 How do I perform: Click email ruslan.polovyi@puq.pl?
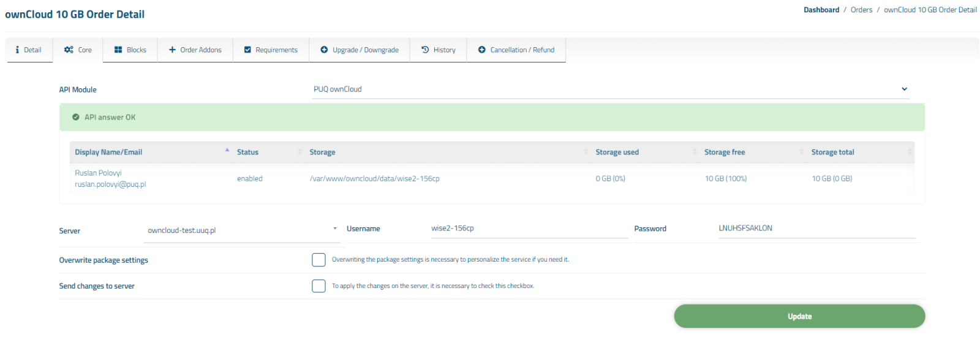click(x=110, y=184)
